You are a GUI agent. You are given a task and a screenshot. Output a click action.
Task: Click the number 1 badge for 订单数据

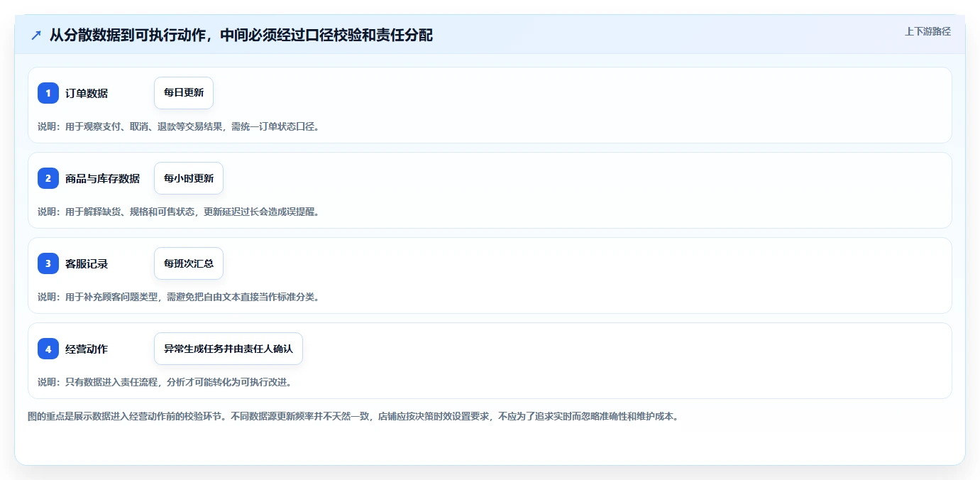[x=48, y=93]
